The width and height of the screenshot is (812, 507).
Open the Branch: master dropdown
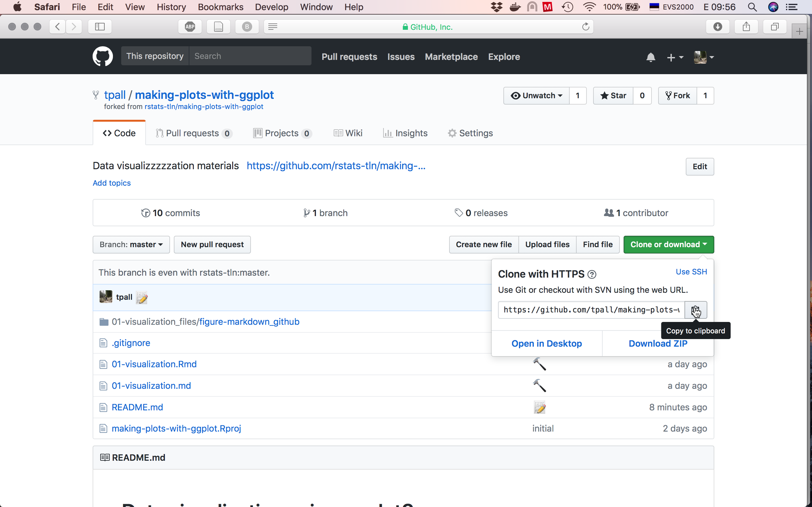(131, 244)
